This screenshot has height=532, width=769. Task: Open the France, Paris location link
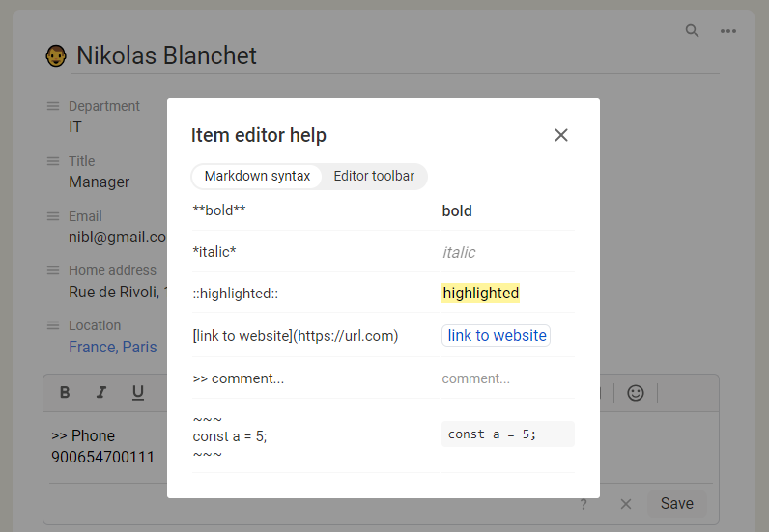(x=112, y=347)
